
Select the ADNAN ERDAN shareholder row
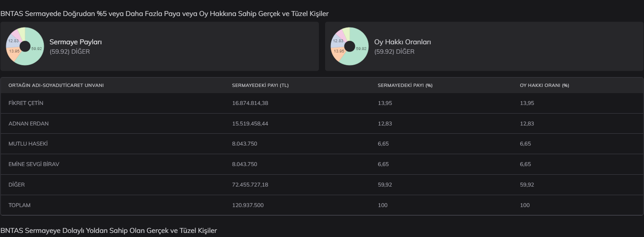(x=28, y=123)
